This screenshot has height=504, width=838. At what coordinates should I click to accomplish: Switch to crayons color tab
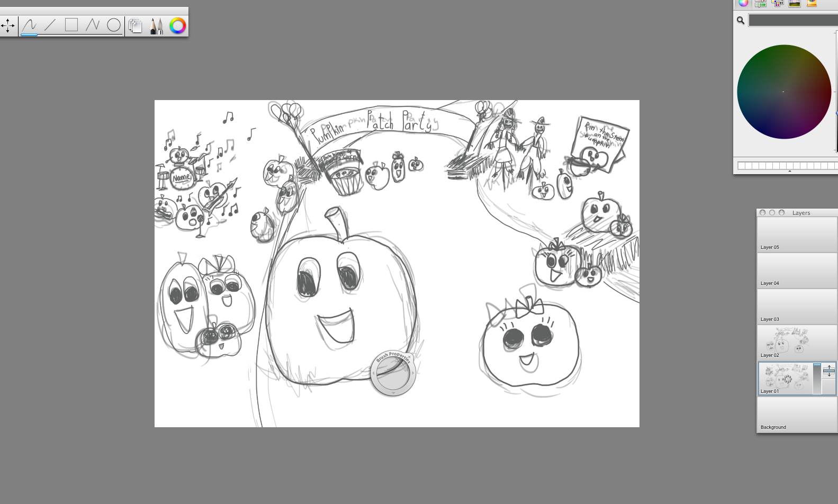pos(812,3)
